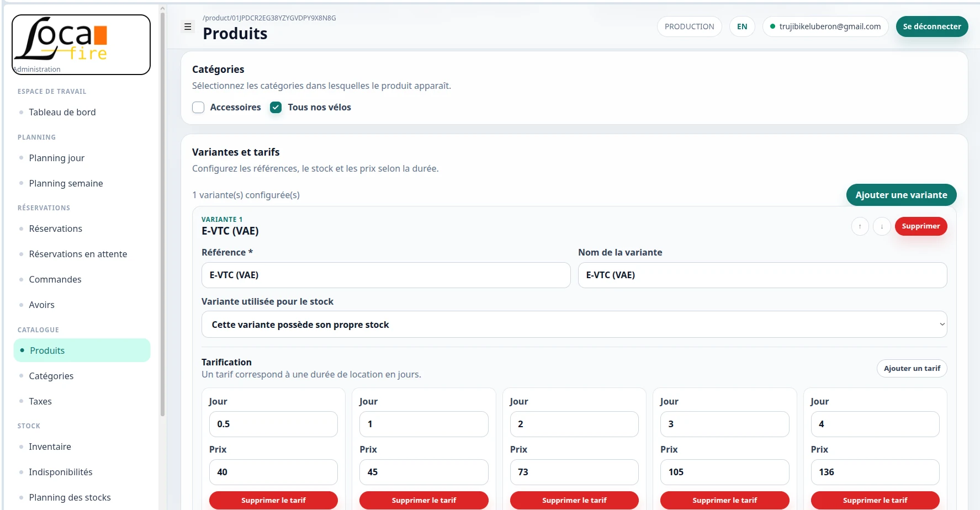The width and height of the screenshot is (980, 510).
Task: Open Planning jour in sidebar
Action: (57, 158)
